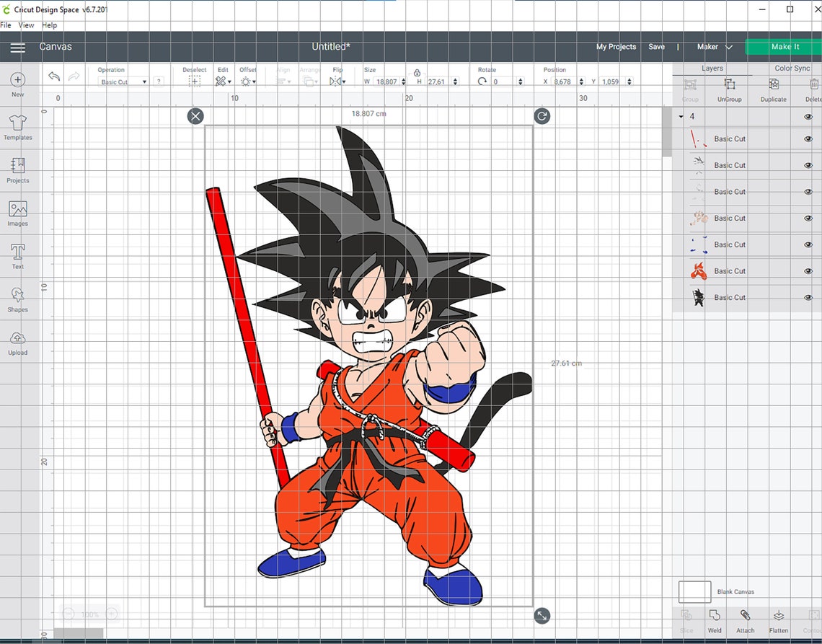This screenshot has height=644, width=822.
Task: Toggle visibility of the blue pieces layer
Action: [808, 244]
